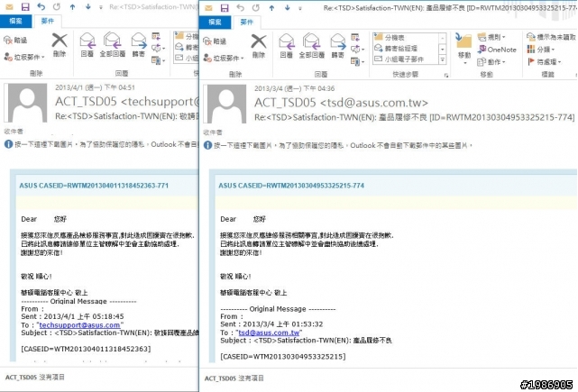
Task: Click sender avatar in right window
Action: 226,104
